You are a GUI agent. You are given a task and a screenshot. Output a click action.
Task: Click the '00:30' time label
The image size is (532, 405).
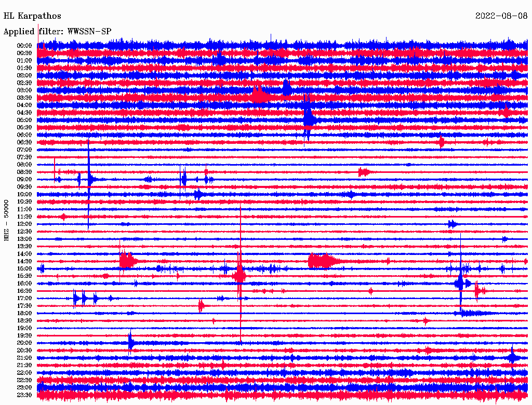click(x=24, y=53)
